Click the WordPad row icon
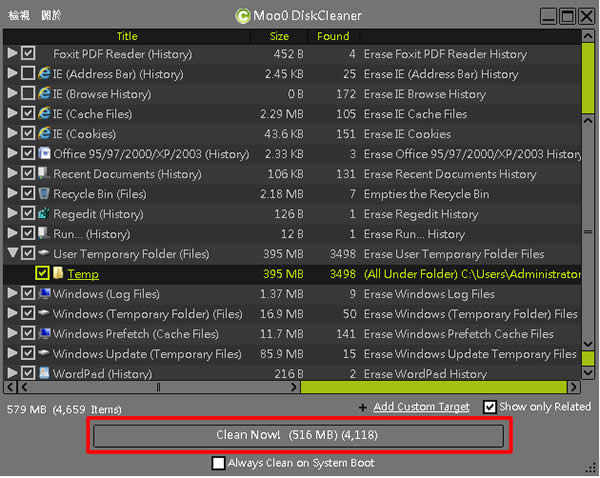The image size is (600, 478). [x=44, y=373]
